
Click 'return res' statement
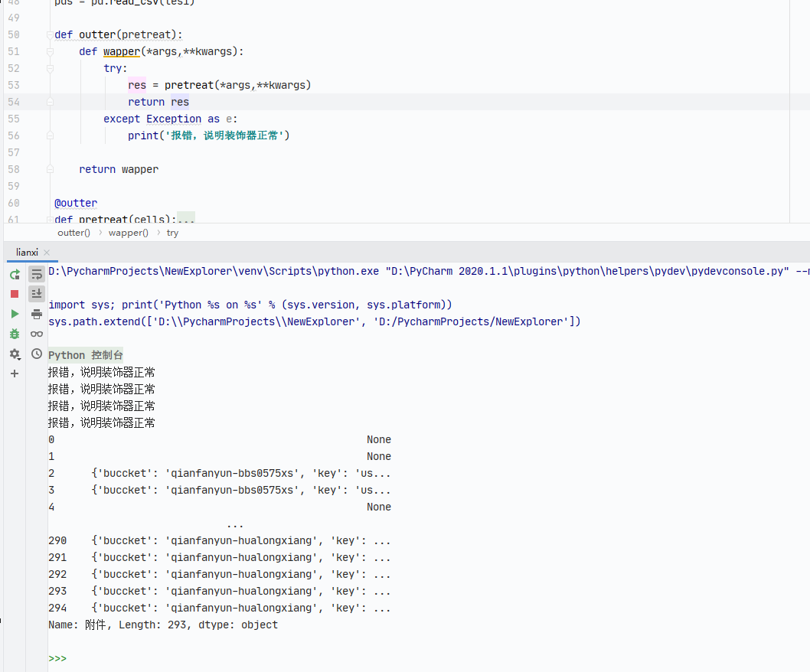(158, 103)
